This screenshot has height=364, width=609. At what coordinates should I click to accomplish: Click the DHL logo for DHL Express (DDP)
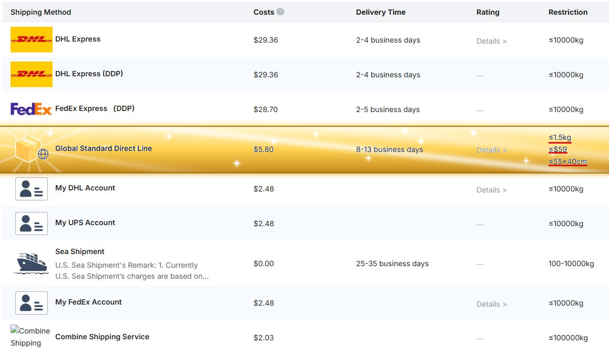point(32,74)
